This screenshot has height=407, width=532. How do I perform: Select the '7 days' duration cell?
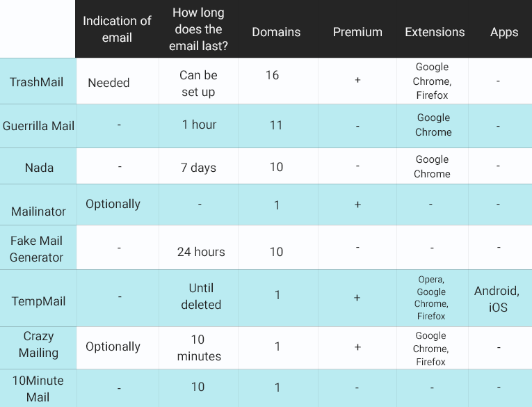[198, 168]
